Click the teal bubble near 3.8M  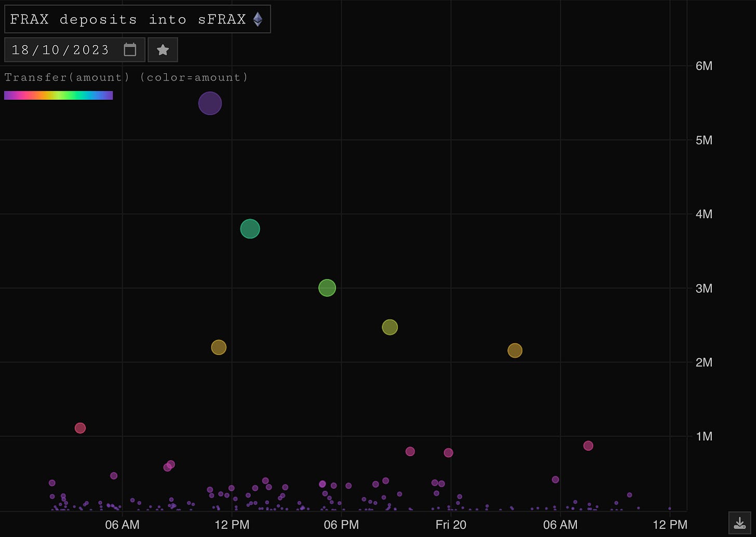(x=250, y=229)
